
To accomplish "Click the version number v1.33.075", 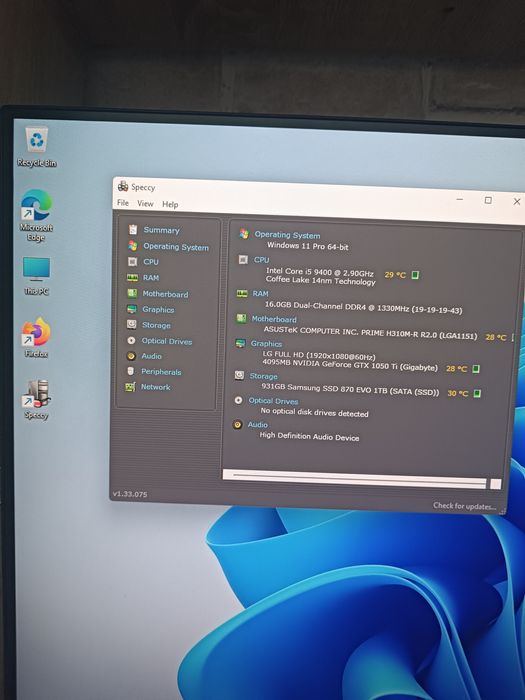I will 130,494.
